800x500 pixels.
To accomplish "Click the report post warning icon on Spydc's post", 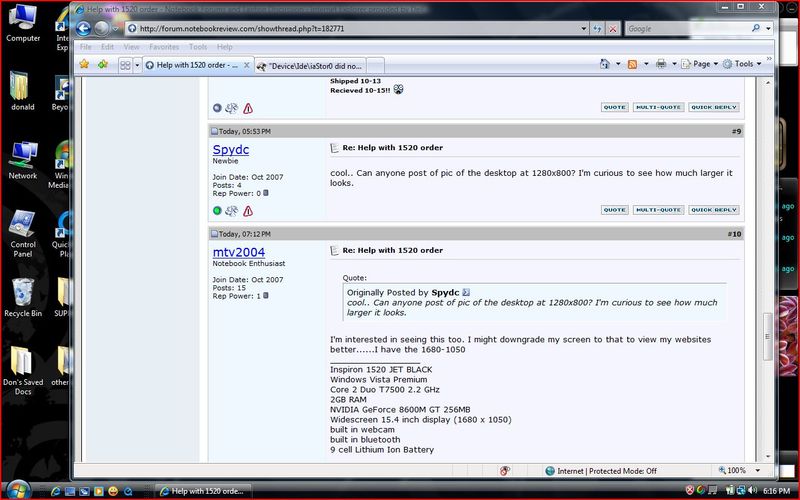I will pyautogui.click(x=248, y=211).
